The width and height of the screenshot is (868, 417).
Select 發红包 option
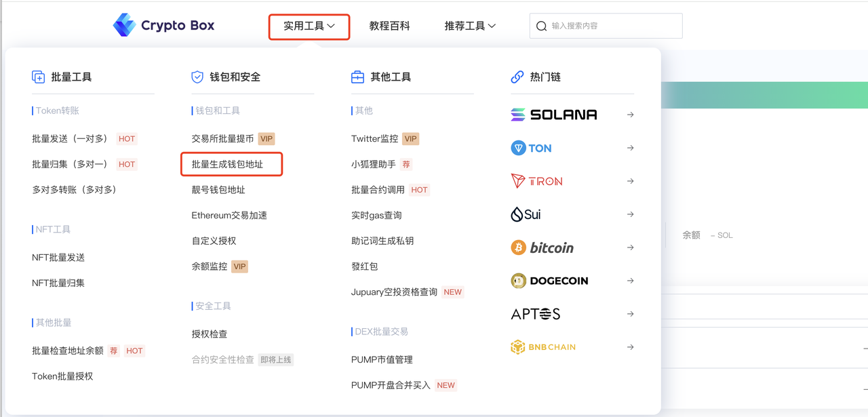click(365, 266)
